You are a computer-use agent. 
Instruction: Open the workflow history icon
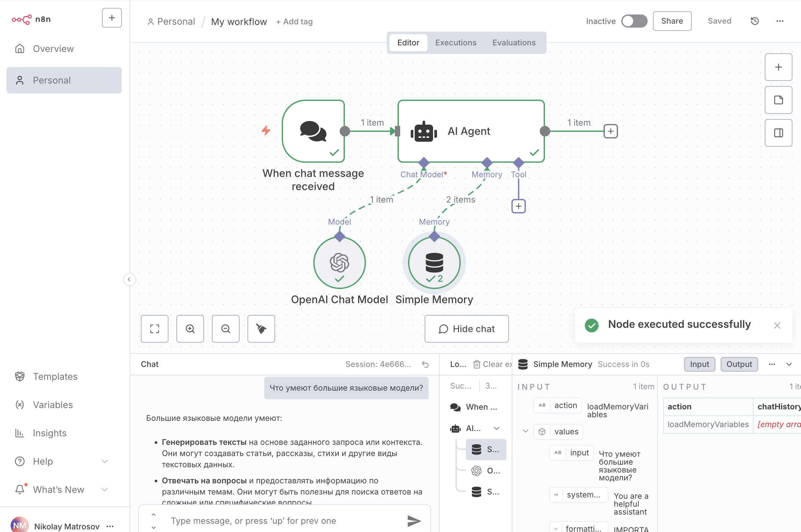[755, 21]
